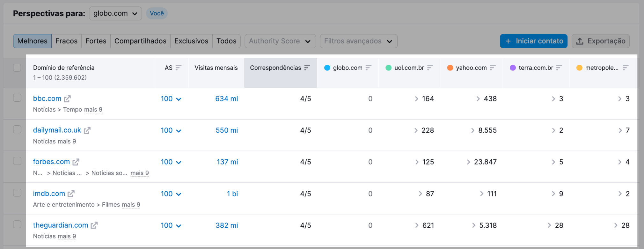Open external link icon next to dailymail.co.uk
This screenshot has height=249, width=644.
click(x=87, y=130)
